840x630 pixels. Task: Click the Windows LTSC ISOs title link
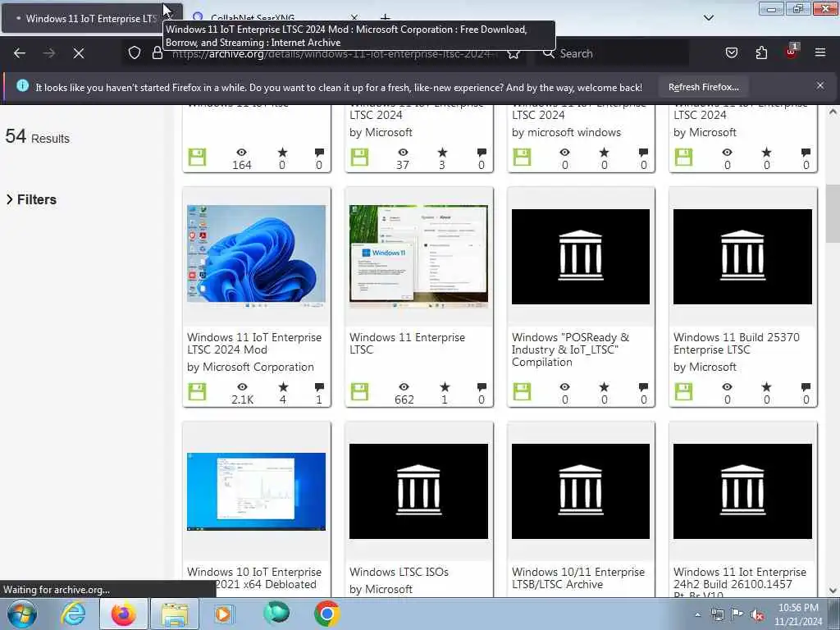point(399,572)
